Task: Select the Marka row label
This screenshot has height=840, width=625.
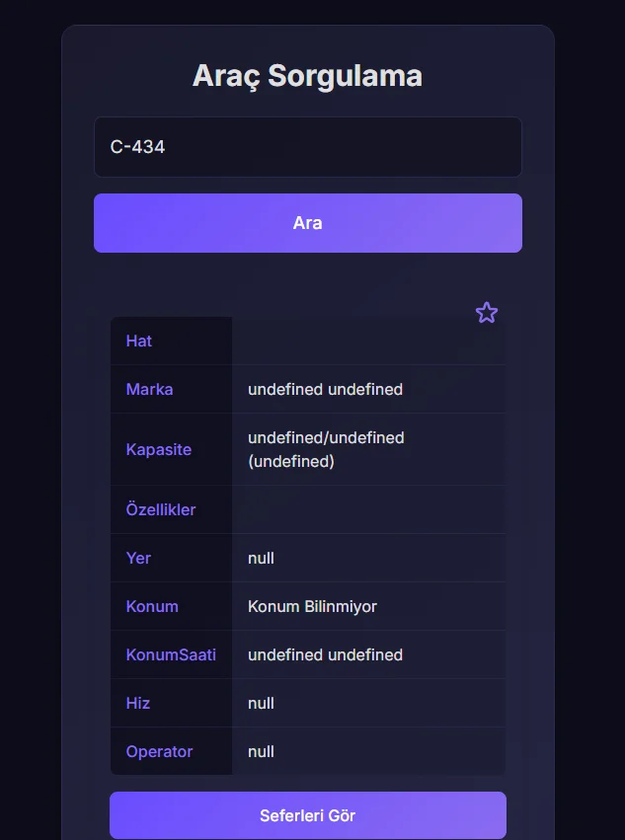Action: [149, 389]
